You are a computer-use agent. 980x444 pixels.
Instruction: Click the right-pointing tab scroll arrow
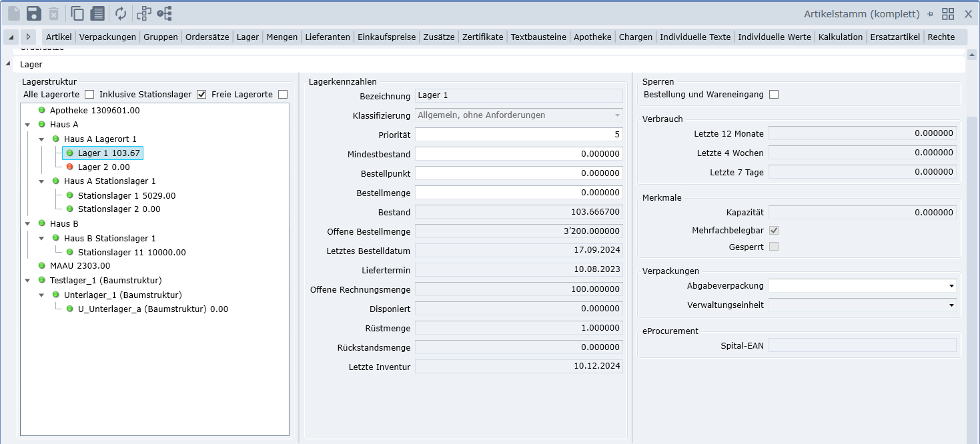[x=28, y=37]
